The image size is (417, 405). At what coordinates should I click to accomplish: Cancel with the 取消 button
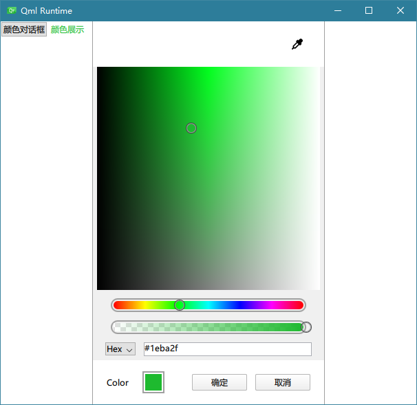283,382
